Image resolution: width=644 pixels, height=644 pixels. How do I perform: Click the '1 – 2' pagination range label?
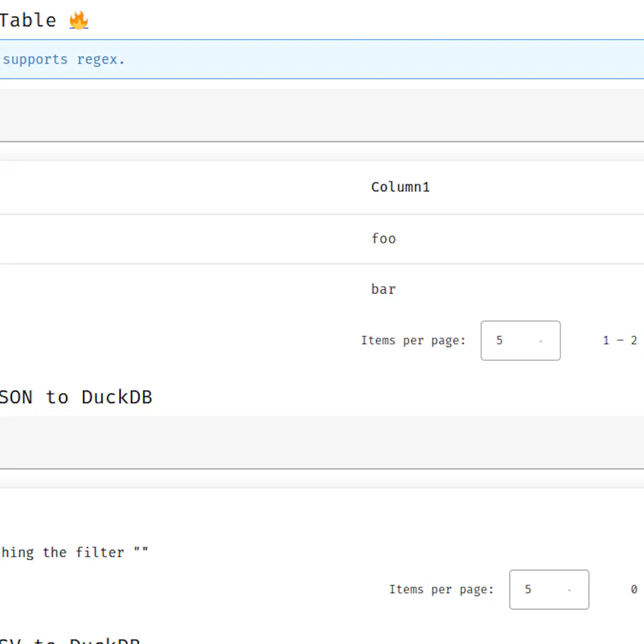pyautogui.click(x=619, y=340)
